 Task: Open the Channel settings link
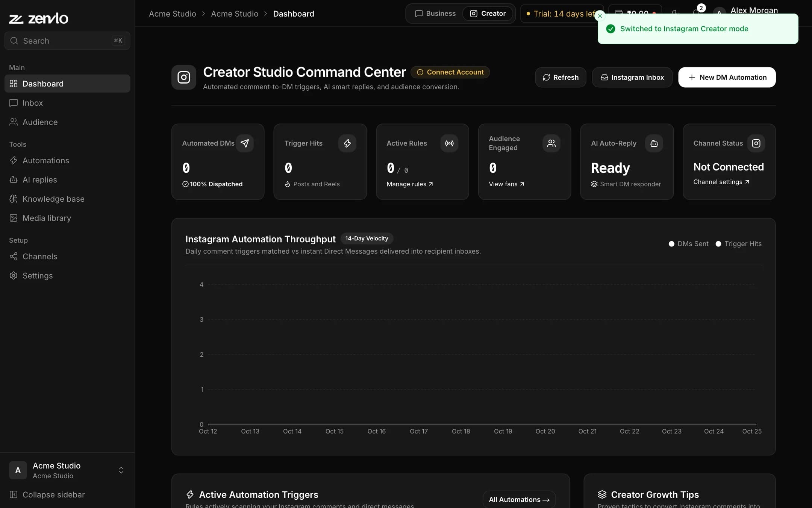721,182
